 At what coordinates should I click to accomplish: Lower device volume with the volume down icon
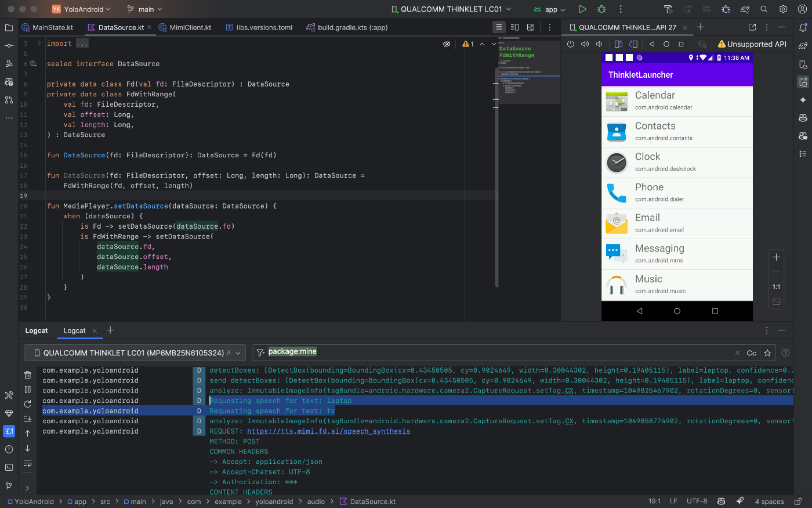[x=599, y=44]
